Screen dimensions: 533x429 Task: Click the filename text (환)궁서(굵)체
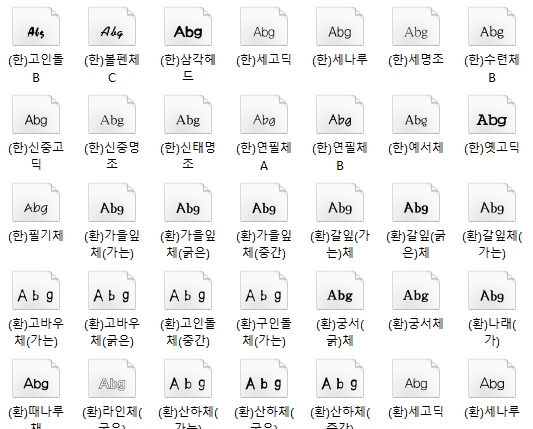coord(340,332)
